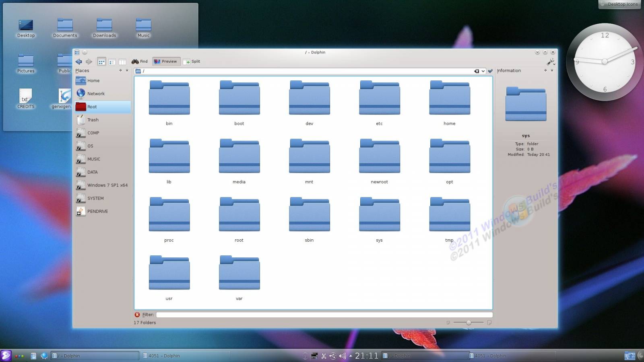Click the Filter text field
Image resolution: width=644 pixels, height=362 pixels.
324,315
